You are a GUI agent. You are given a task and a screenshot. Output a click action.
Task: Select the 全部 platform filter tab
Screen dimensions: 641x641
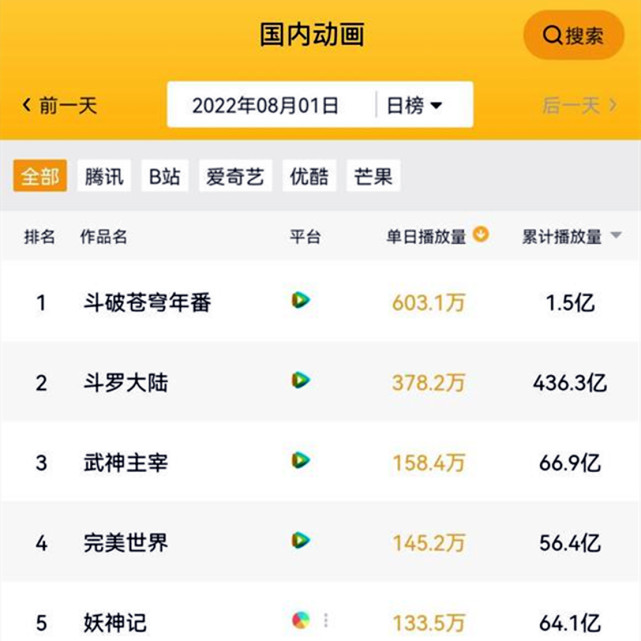coord(40,177)
